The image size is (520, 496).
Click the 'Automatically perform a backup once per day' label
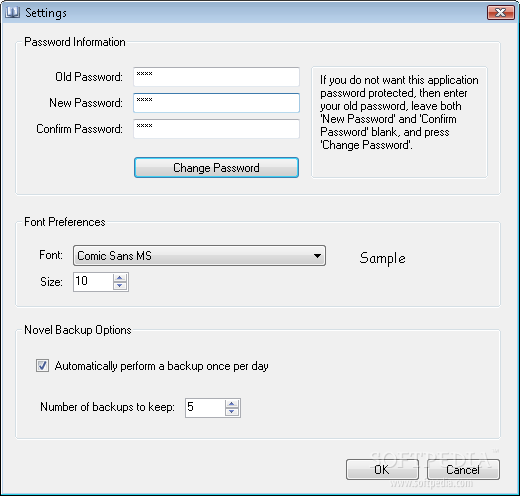pos(161,366)
